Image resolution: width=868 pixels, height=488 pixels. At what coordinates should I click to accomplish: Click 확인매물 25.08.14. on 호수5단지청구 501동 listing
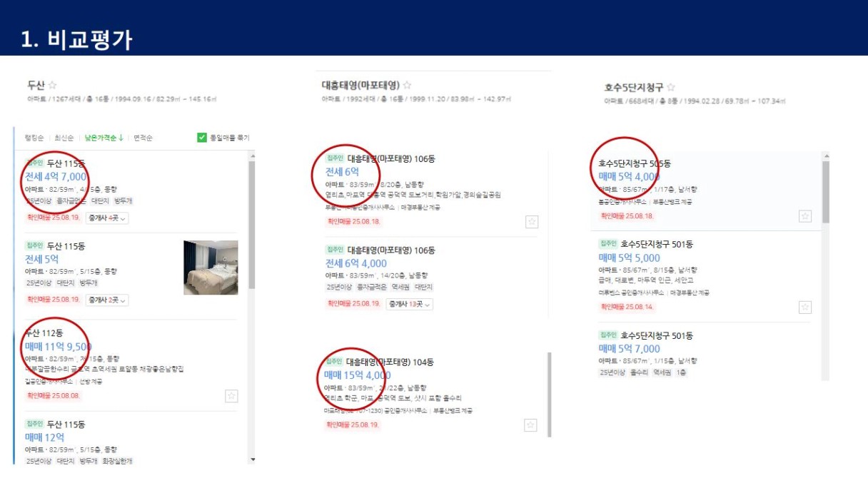coord(627,307)
